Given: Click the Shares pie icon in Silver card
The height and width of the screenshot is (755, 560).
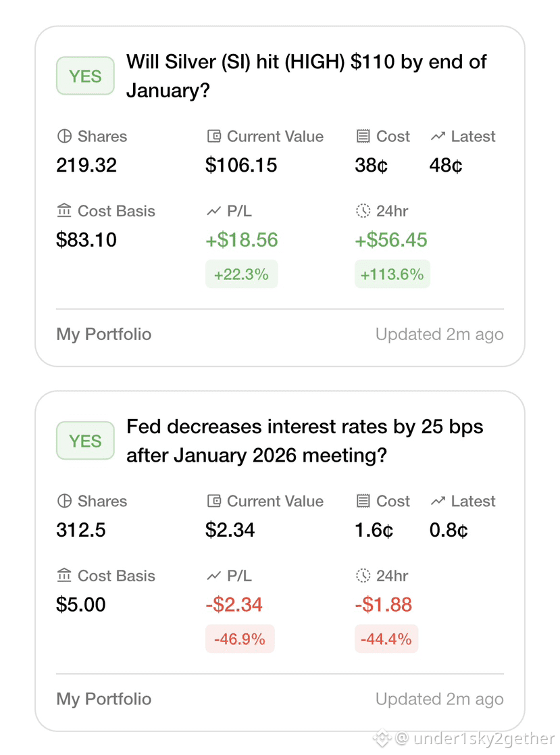Looking at the screenshot, I should click(64, 137).
